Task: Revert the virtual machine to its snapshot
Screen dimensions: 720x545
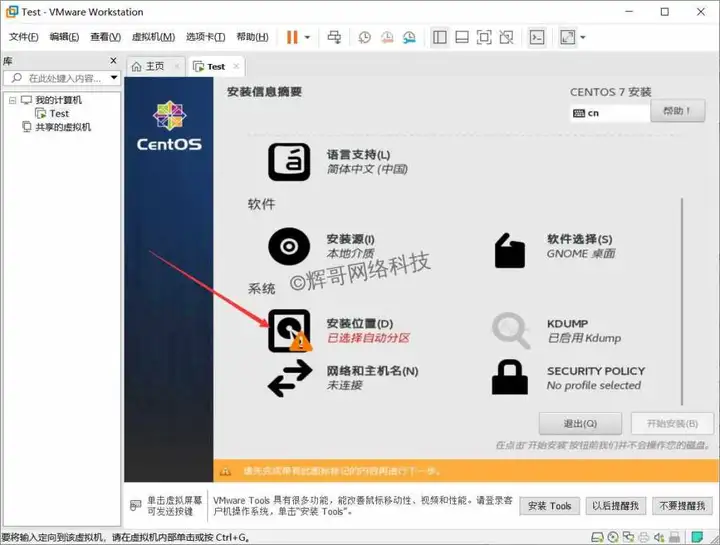Action: click(387, 37)
